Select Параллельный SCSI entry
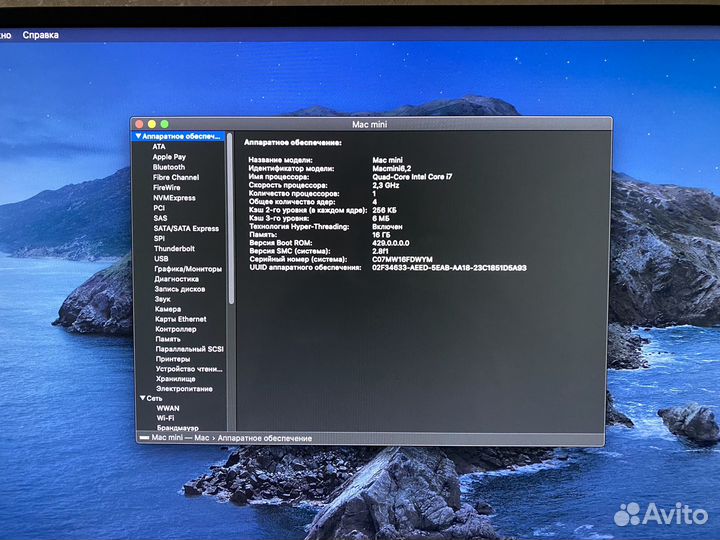Viewport: 720px width, 540px height. (190, 349)
